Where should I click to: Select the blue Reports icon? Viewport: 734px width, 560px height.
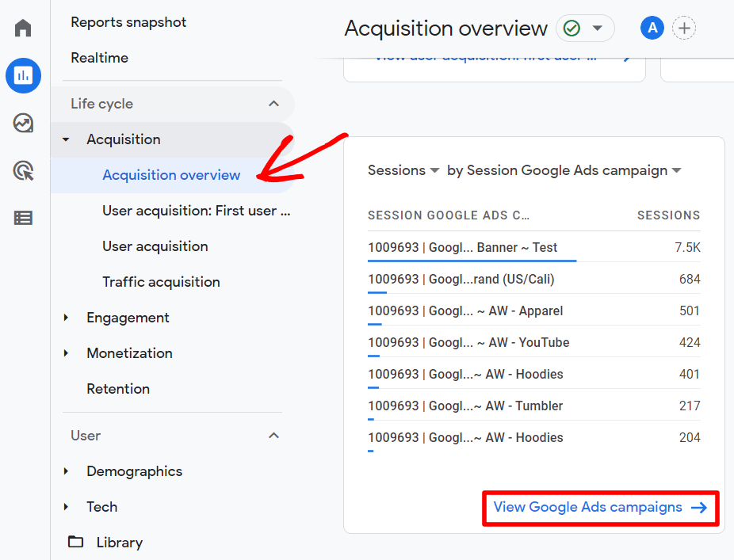(22, 75)
